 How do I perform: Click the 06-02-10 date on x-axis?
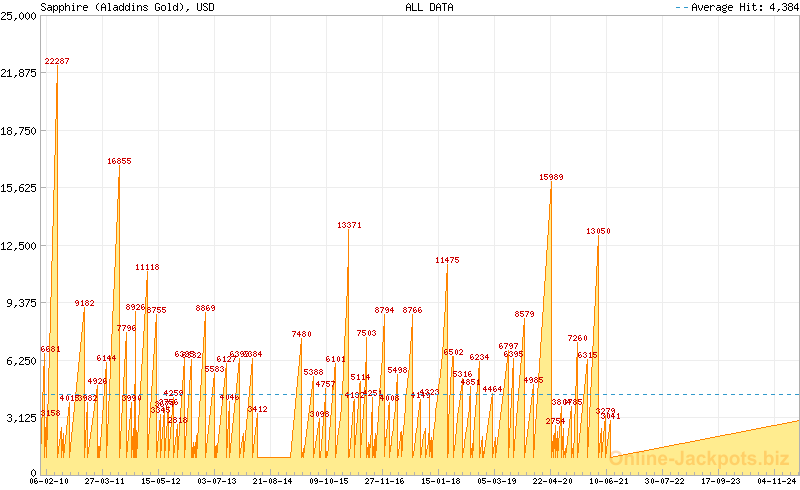coord(50,481)
